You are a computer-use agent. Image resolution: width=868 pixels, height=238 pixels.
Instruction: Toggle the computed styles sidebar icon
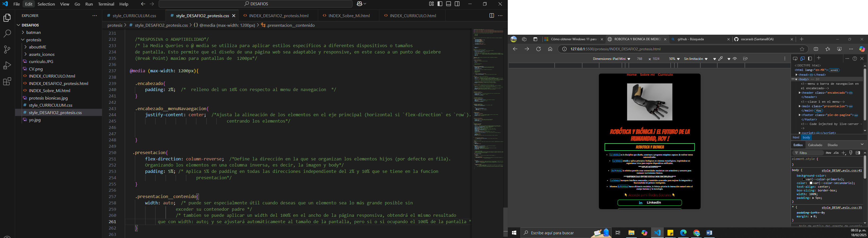click(858, 153)
